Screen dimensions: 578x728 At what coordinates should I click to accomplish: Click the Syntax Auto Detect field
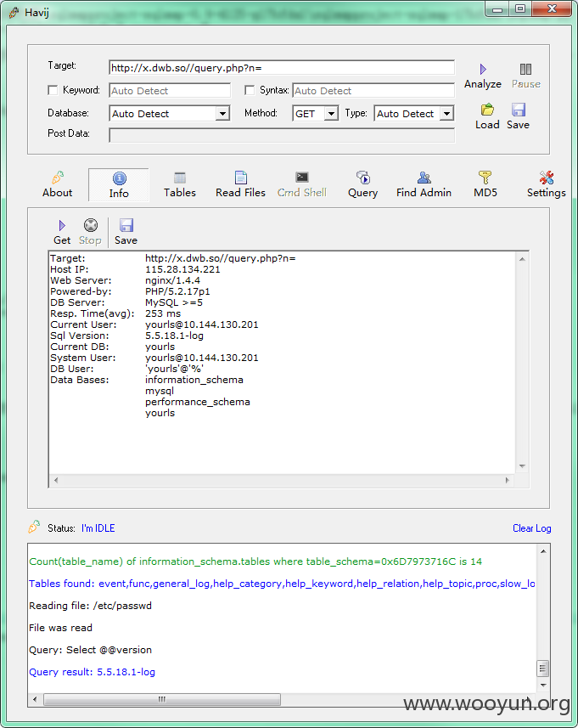click(373, 91)
